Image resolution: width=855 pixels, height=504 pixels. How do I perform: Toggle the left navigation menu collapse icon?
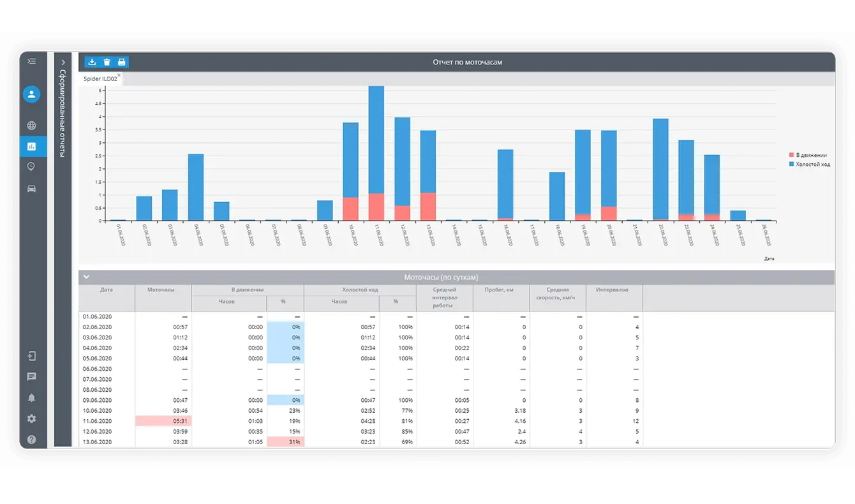[x=31, y=61]
